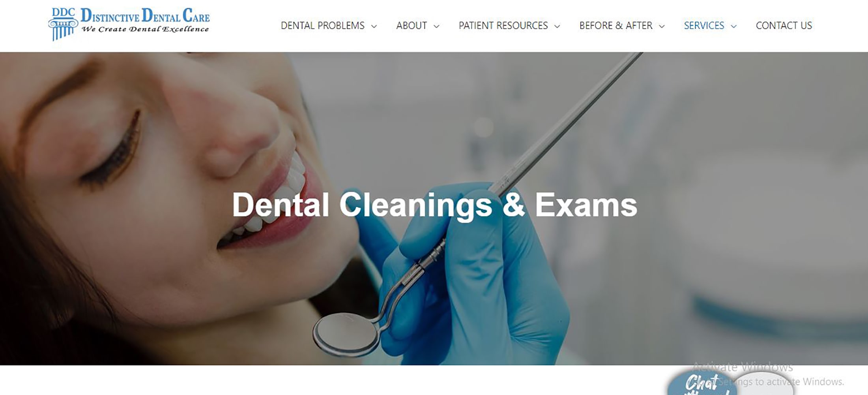Click the Activate Windows watermark text
The image size is (868, 395).
click(x=743, y=367)
